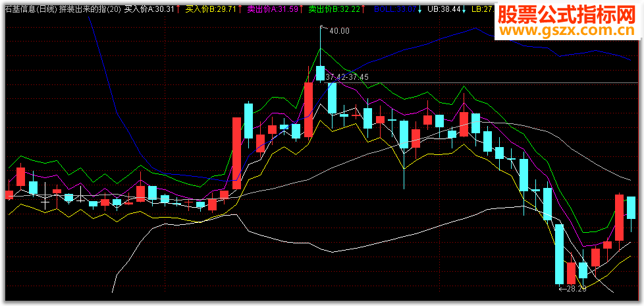Click the magenta 卖出价A:31.59 legend value

(x=273, y=9)
